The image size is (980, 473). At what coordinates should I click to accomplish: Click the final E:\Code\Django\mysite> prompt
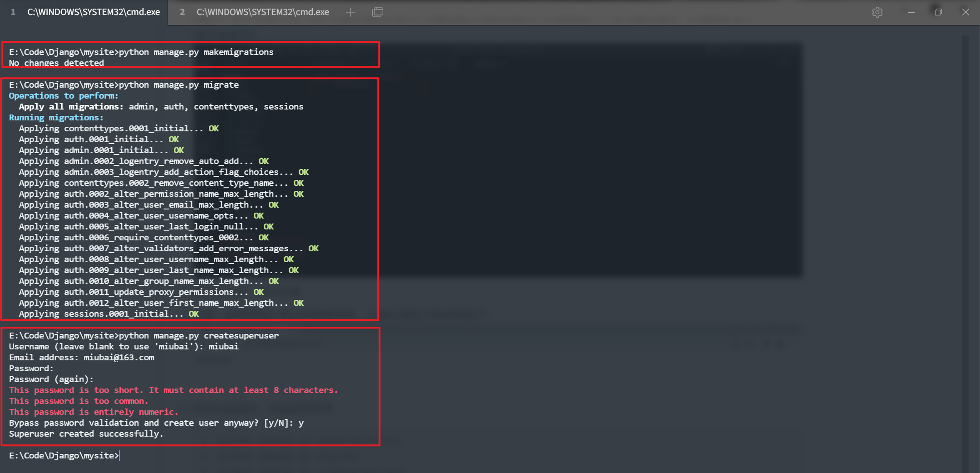point(64,455)
